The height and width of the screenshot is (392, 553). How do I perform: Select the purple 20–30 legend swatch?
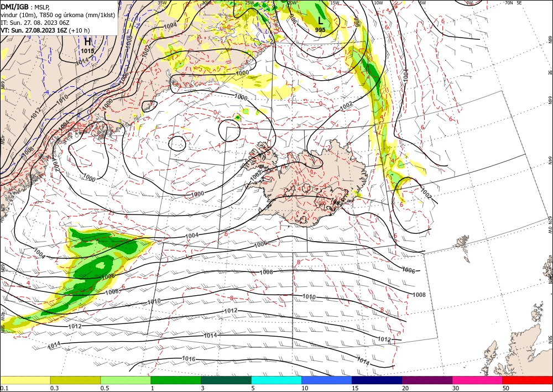tap(427, 380)
